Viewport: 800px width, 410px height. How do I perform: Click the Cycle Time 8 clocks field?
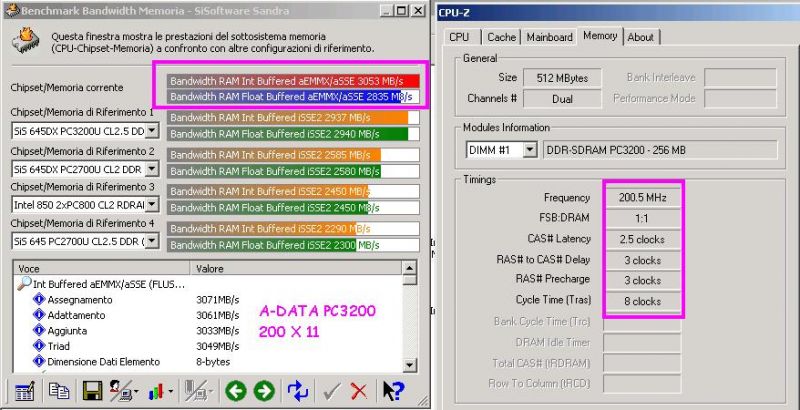tap(643, 301)
